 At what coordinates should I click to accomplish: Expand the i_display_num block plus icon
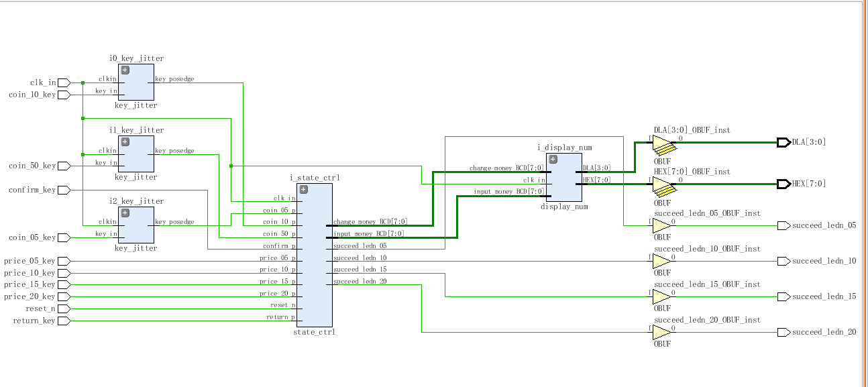[x=553, y=160]
